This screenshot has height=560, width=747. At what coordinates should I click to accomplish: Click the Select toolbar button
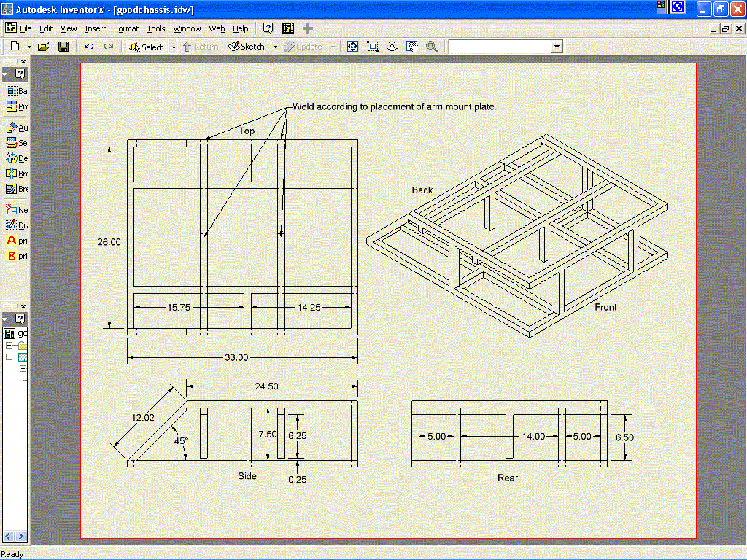point(146,47)
